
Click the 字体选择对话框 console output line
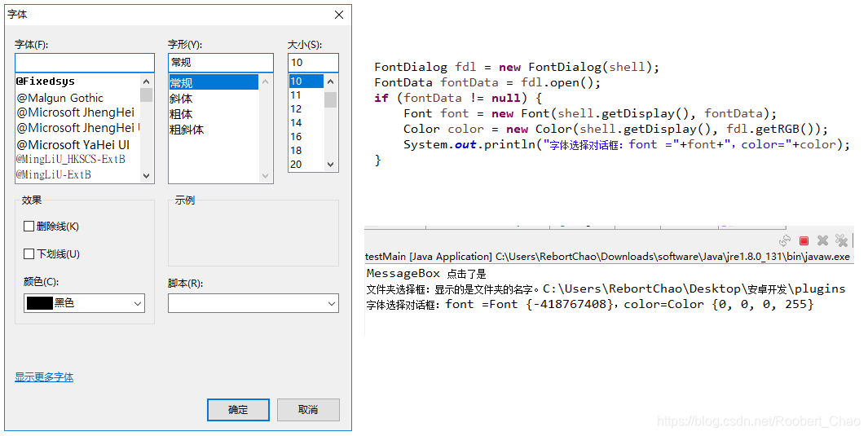coord(590,304)
